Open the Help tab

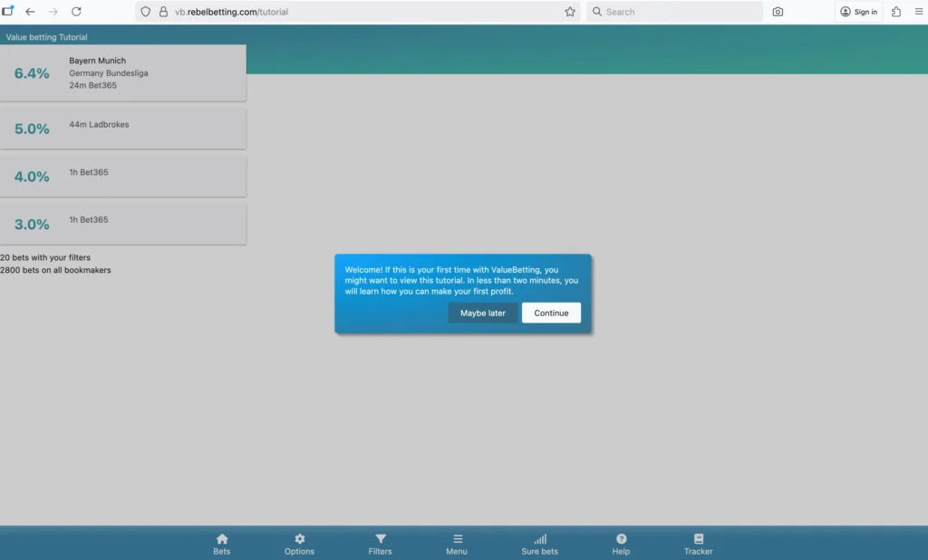coord(621,544)
